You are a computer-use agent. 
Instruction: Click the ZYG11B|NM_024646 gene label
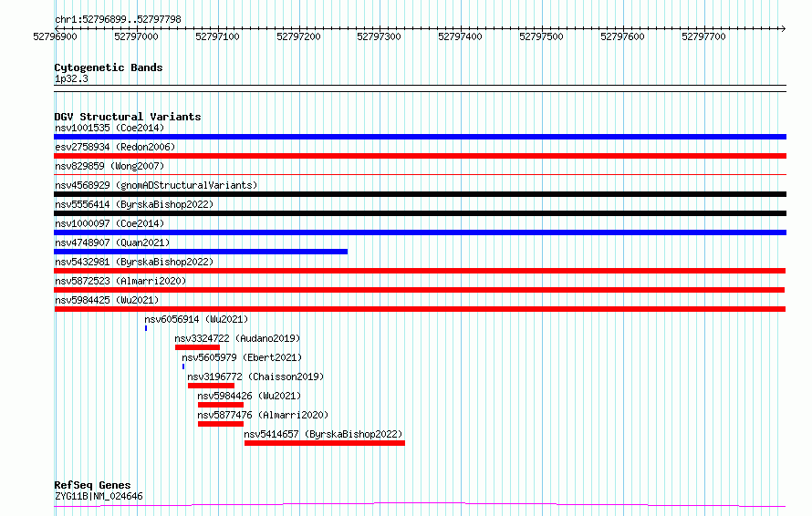tap(99, 496)
